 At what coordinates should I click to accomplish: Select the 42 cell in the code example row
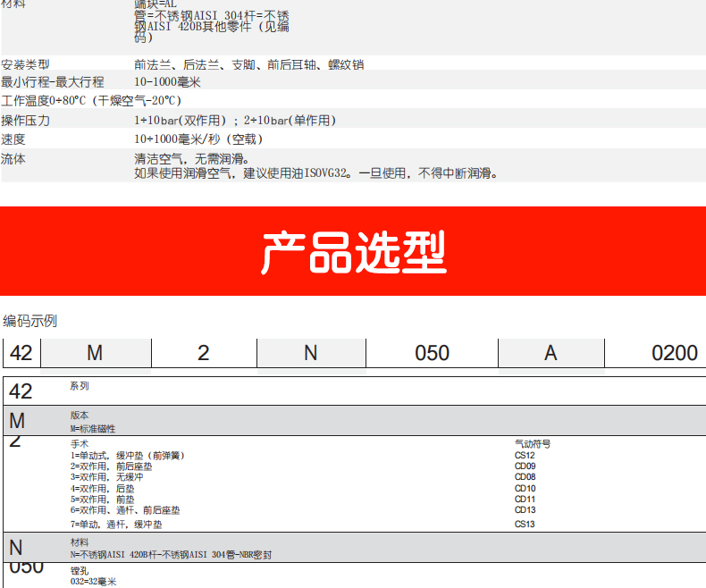21,353
